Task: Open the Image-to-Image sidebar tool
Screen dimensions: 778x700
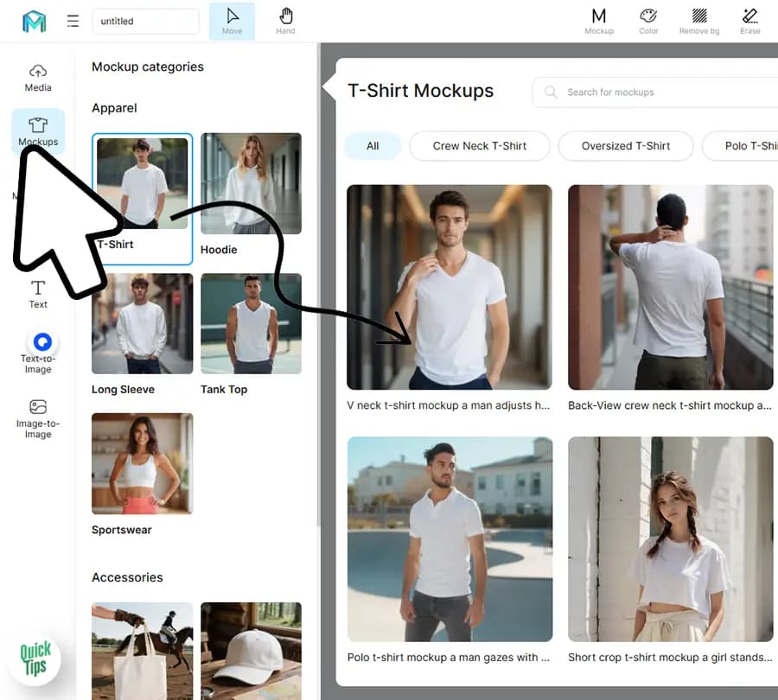Action: pos(38,418)
